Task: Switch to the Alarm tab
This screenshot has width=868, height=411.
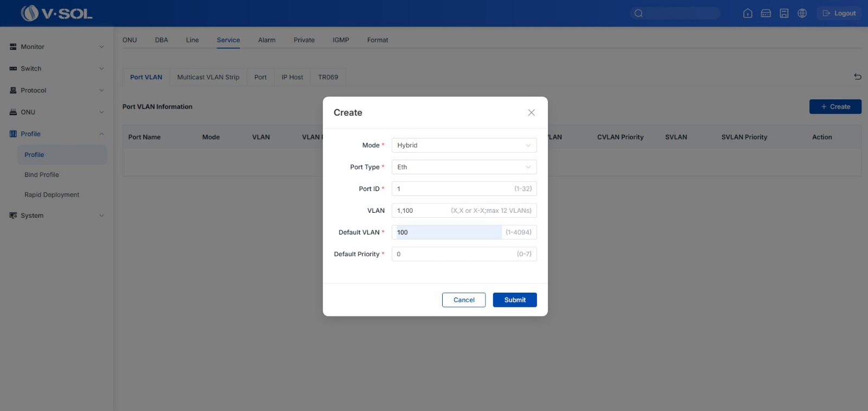Action: coord(267,40)
